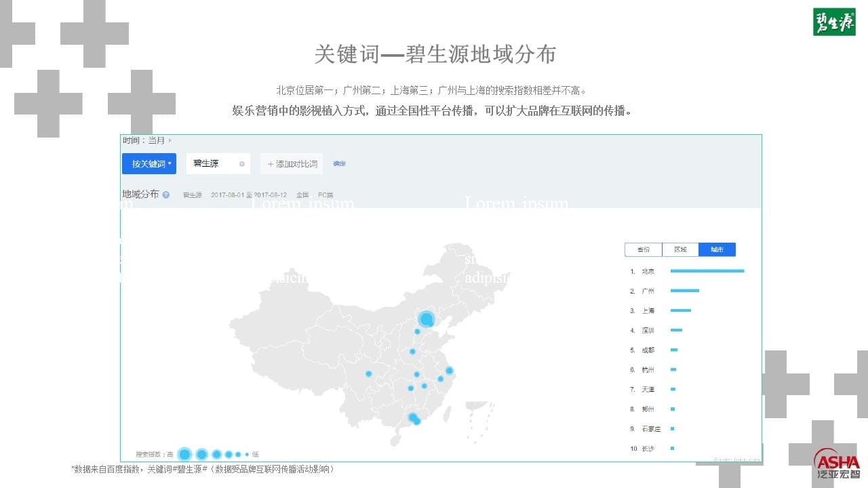The image size is (868, 488).
Task: Select the 城市 tab
Action: click(717, 249)
